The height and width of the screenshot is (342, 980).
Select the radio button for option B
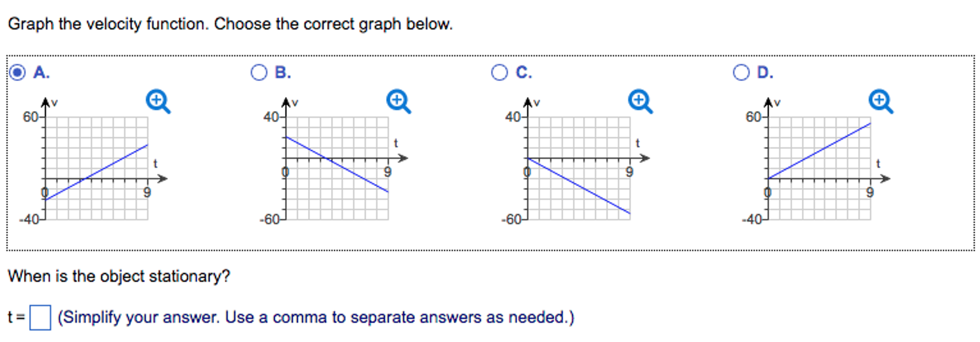[260, 73]
